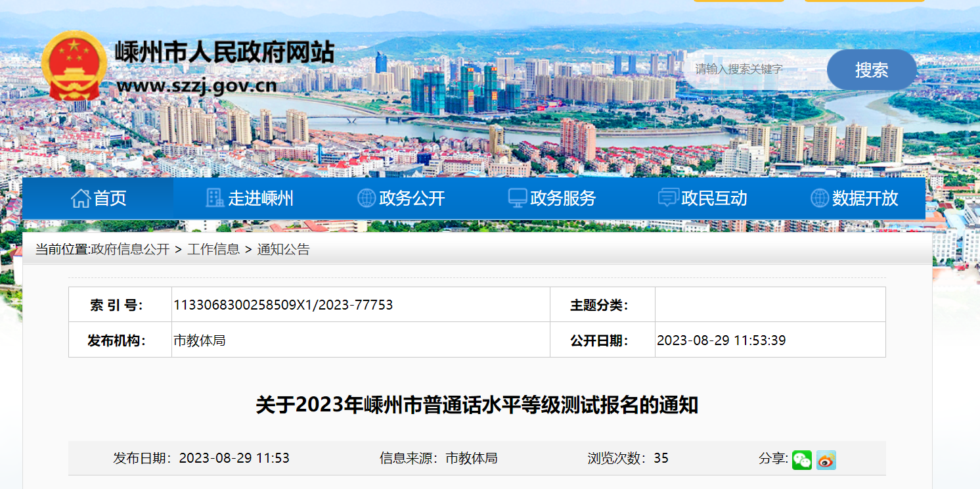Screen dimensions: 980x489
Task: Open the 走进嵊州 navigation tab
Action: pyautogui.click(x=249, y=198)
